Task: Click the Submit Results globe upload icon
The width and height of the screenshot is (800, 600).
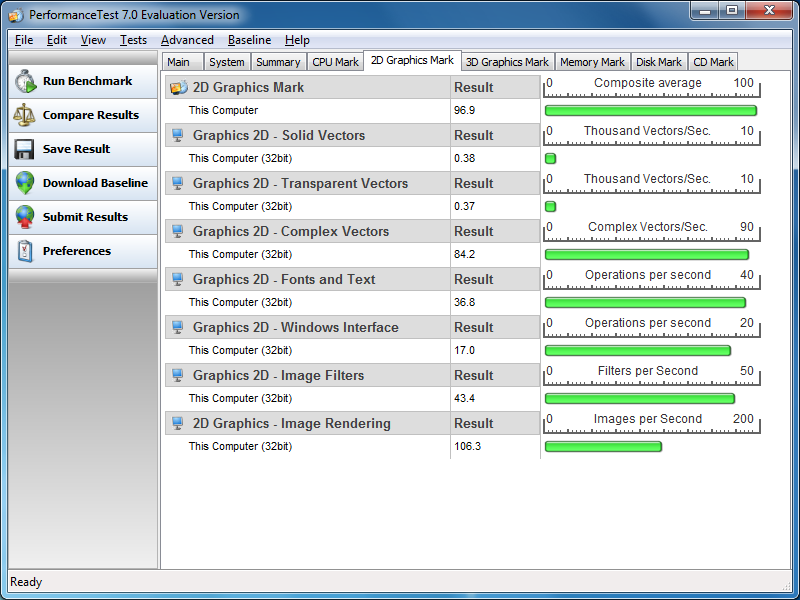Action: click(24, 217)
